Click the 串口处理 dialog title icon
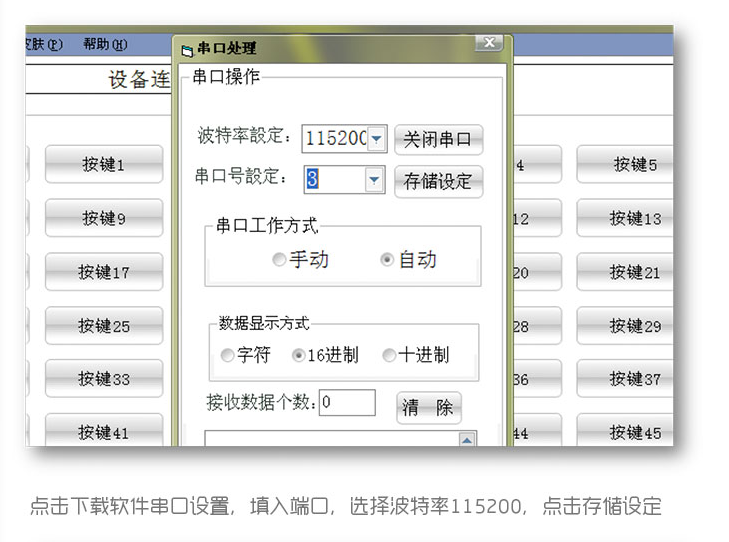729x542 pixels. point(186,48)
